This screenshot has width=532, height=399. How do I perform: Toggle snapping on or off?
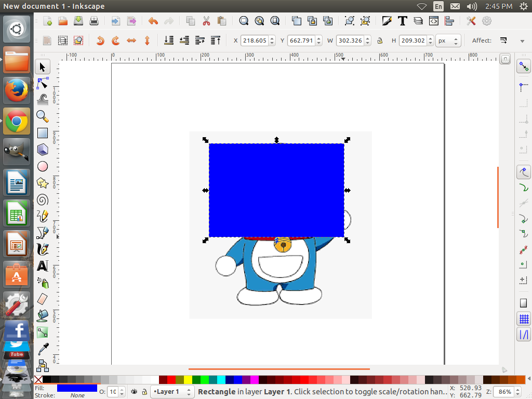tap(524, 66)
